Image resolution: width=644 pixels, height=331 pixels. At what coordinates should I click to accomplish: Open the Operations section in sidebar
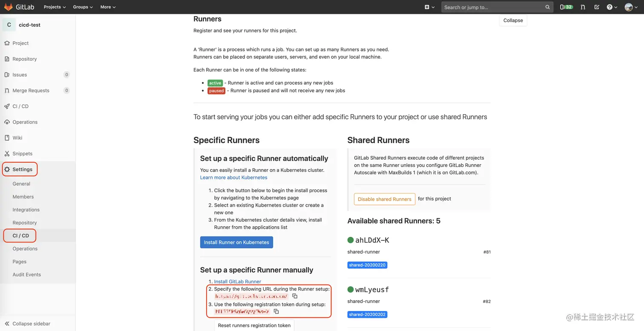coord(26,122)
